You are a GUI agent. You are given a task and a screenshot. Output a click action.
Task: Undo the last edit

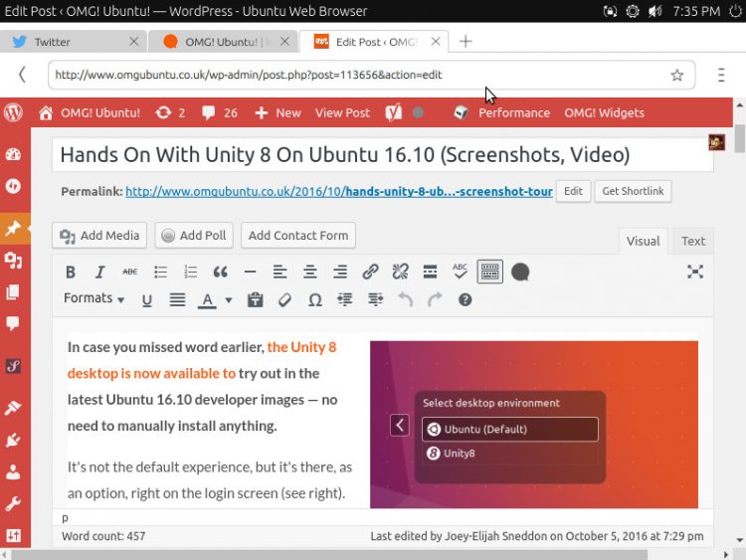coord(406,299)
